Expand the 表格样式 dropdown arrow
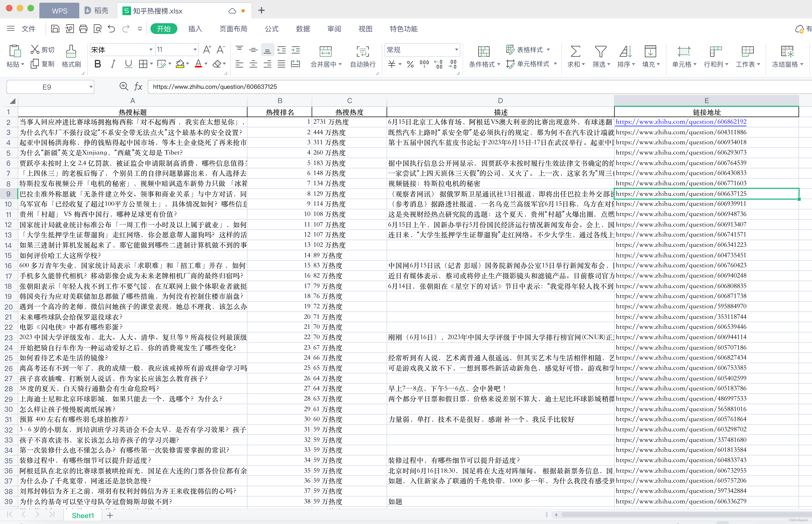Image resolution: width=812 pixels, height=524 pixels. click(548, 50)
